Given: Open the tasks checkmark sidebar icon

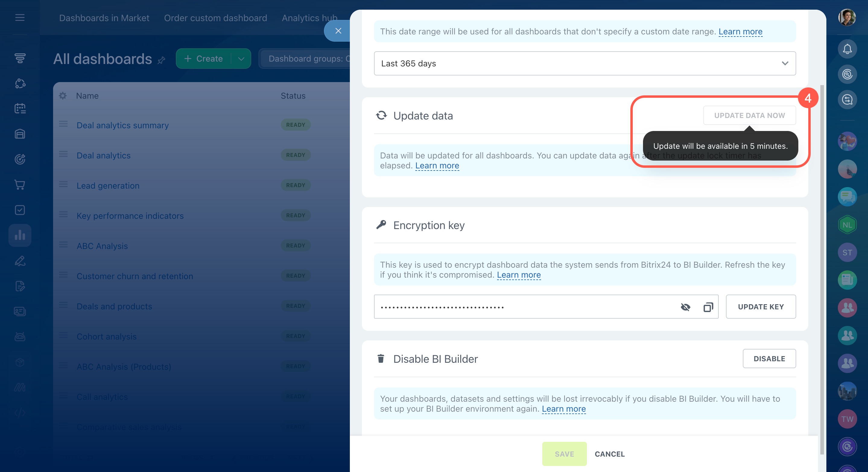Looking at the screenshot, I should point(20,210).
